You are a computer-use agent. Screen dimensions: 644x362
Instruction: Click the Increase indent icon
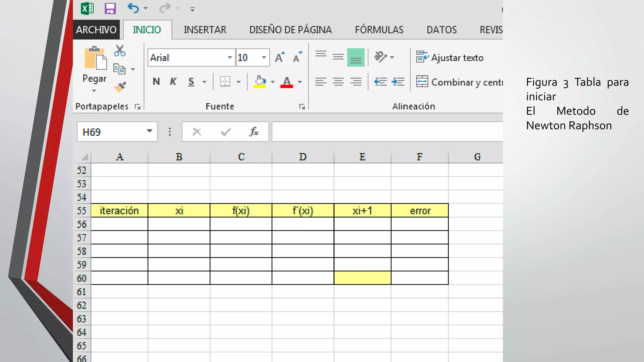pos(398,82)
